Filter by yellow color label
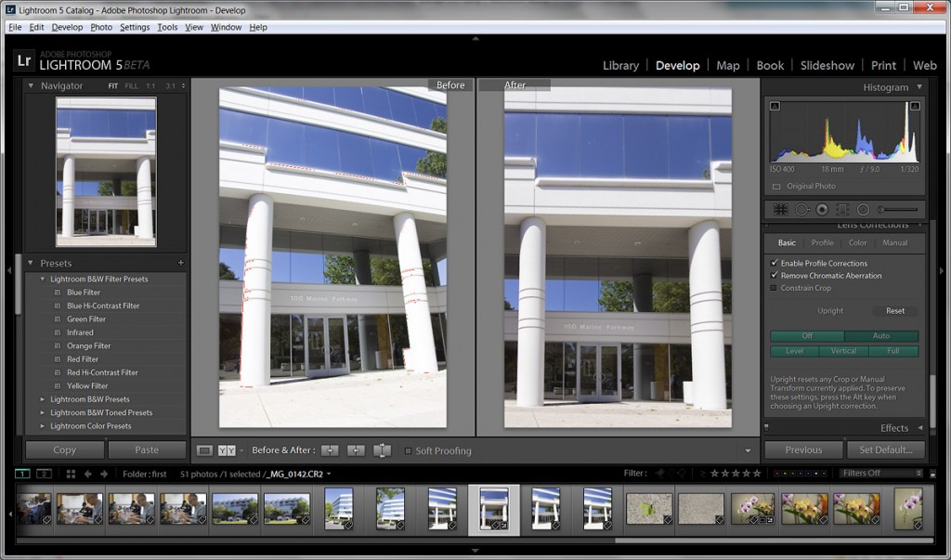The height and width of the screenshot is (560, 951). (786, 474)
